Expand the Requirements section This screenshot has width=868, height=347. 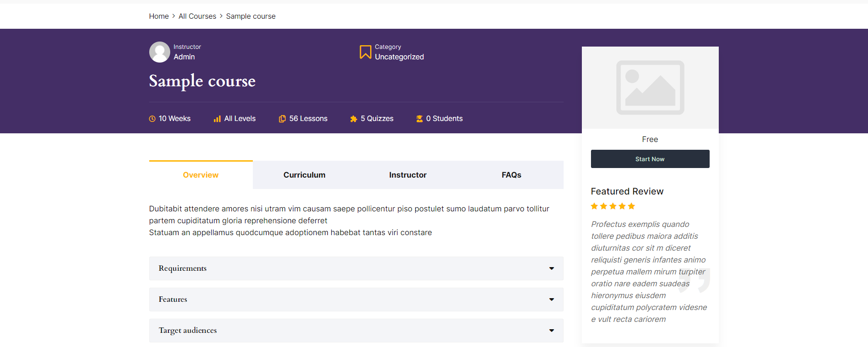pyautogui.click(x=356, y=268)
